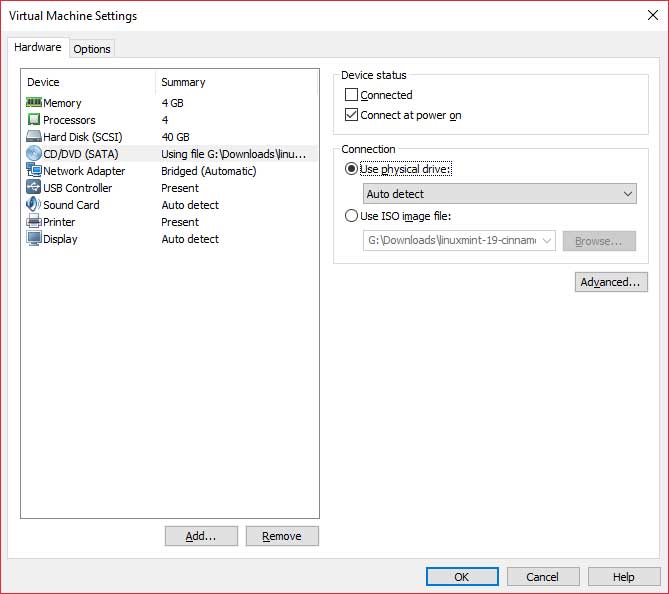Select the Display row label
The image size is (669, 594).
[60, 239]
